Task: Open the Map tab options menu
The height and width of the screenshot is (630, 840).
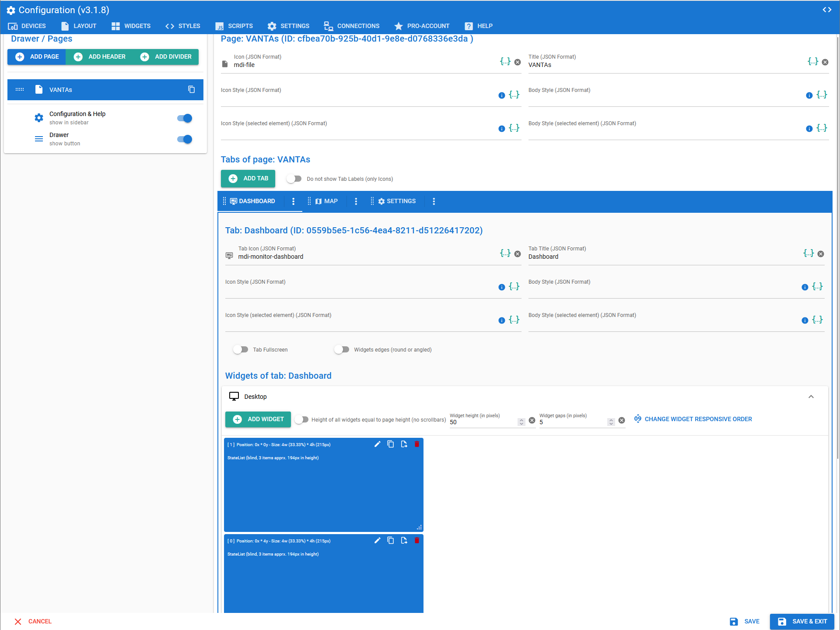Action: click(356, 201)
